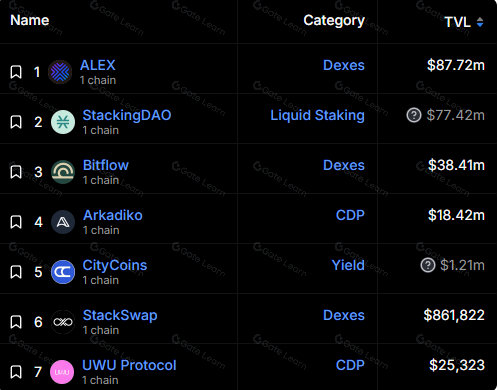Bookmark the ALEX protocol row
This screenshot has width=498, height=390.
[x=16, y=72]
